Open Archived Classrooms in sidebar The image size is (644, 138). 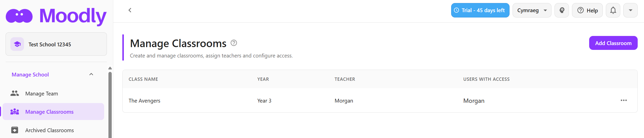pyautogui.click(x=50, y=130)
